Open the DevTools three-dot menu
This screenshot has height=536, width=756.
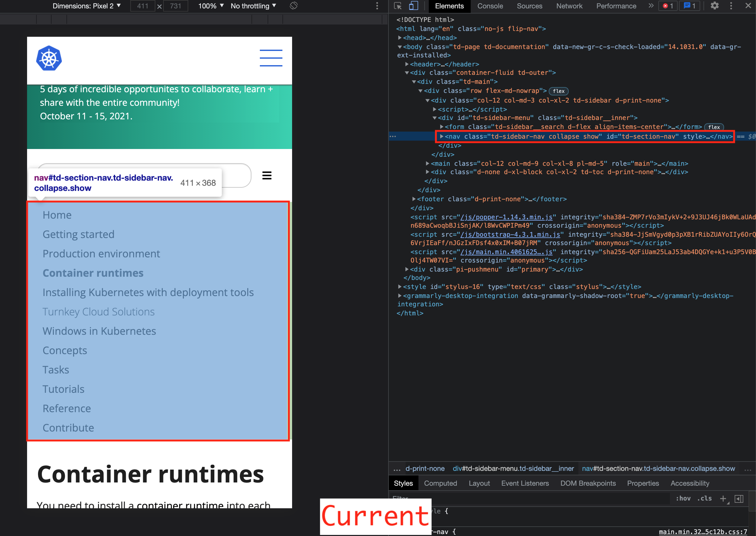(731, 6)
